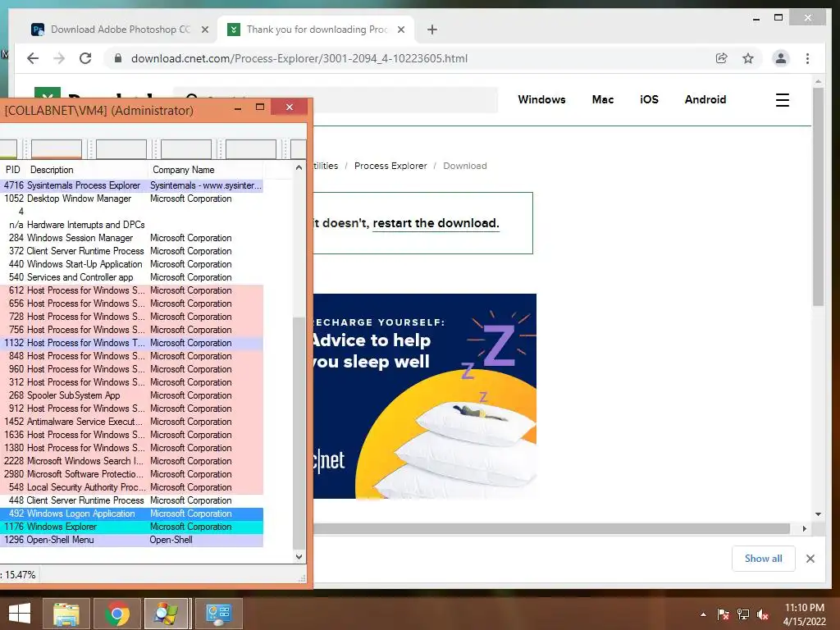840x630 pixels.
Task: Select PID 372 Client Server Runtime Process
Action: pos(132,251)
